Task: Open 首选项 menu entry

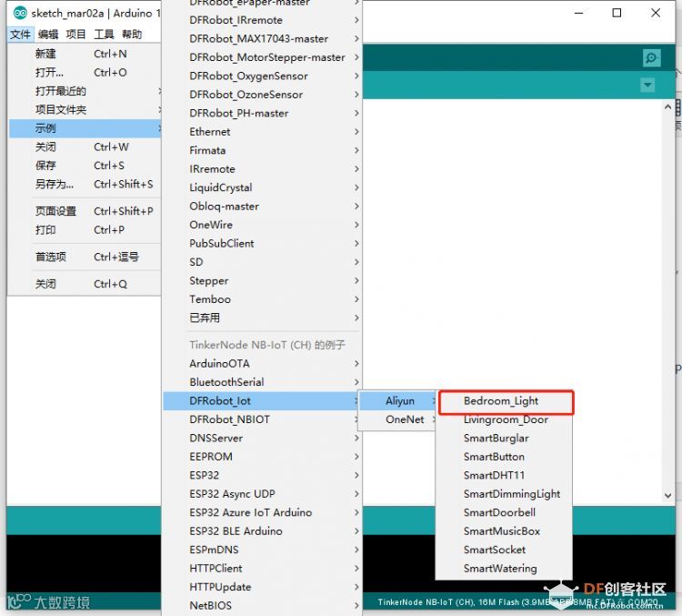Action: (x=85, y=257)
